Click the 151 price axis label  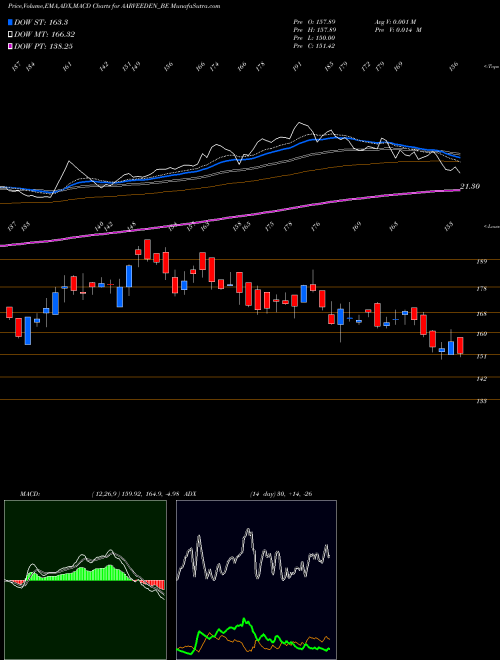(481, 356)
